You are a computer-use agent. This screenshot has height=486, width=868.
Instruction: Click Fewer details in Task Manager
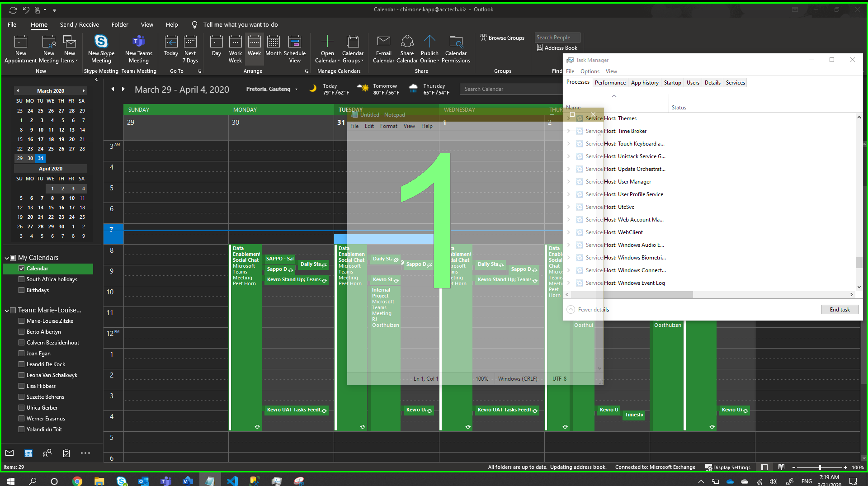pos(588,310)
